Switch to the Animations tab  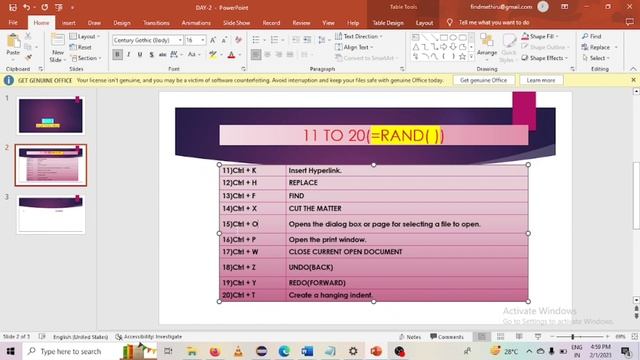click(x=196, y=23)
